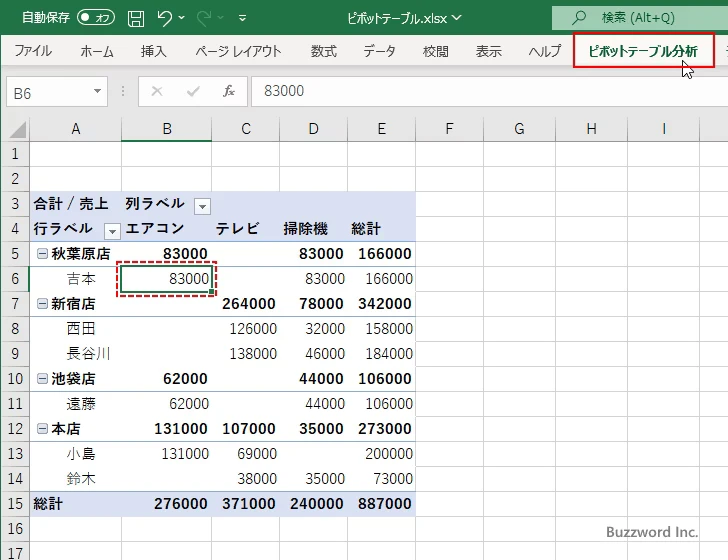
Task: Select row 10 header
Action: (15, 378)
